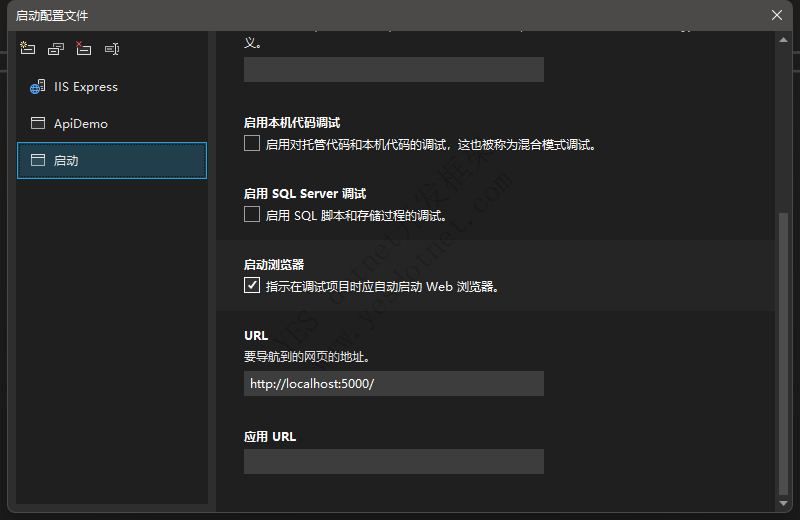Click the 启动 profile window icon
The width and height of the screenshot is (800, 520).
click(x=38, y=160)
